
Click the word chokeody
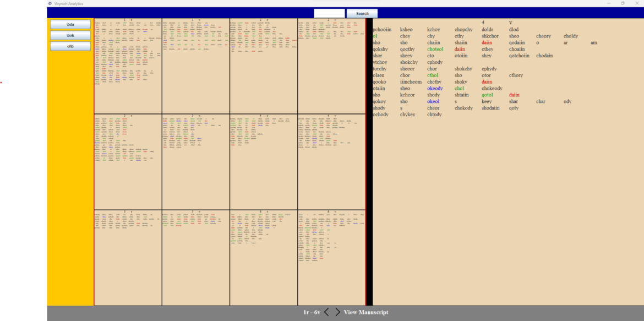pos(492,88)
